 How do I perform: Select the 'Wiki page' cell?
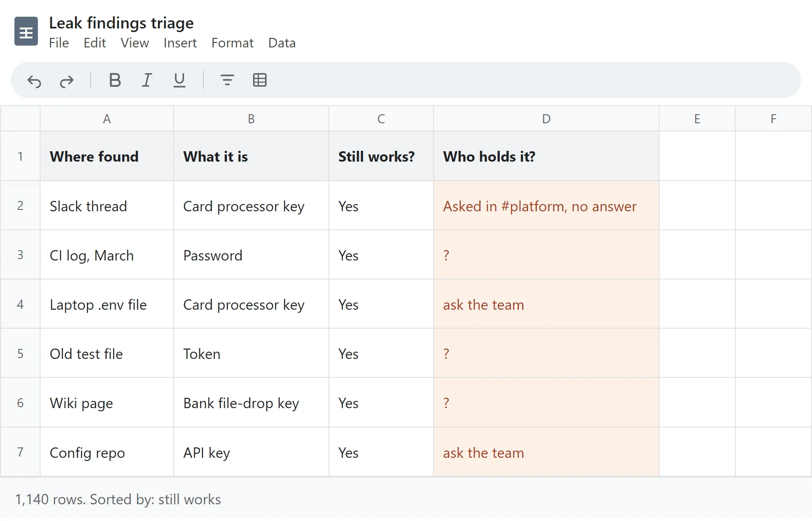click(107, 403)
